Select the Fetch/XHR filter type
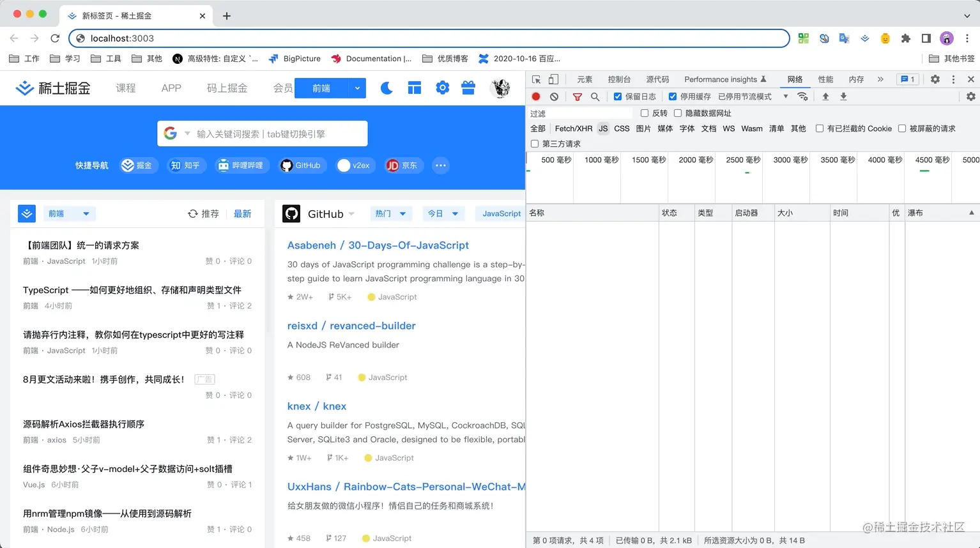980x548 pixels. [x=573, y=128]
